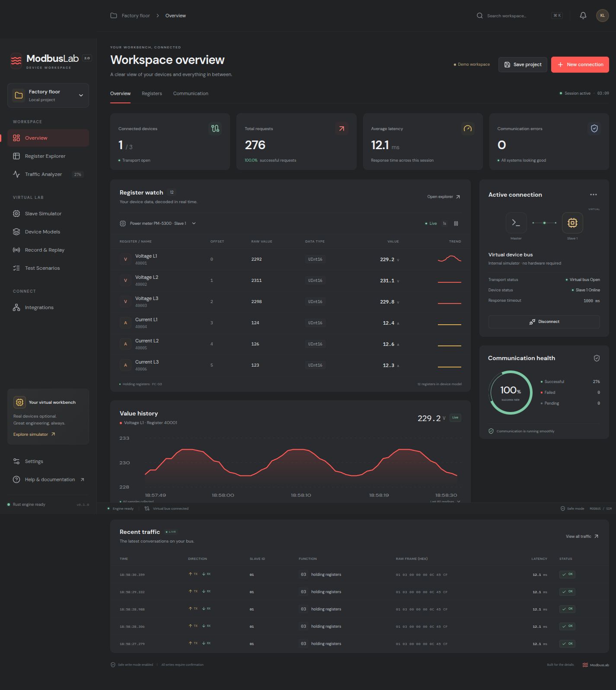Viewport: 616px width, 690px height.
Task: Click ModbusLab footer logo
Action: pos(596,665)
